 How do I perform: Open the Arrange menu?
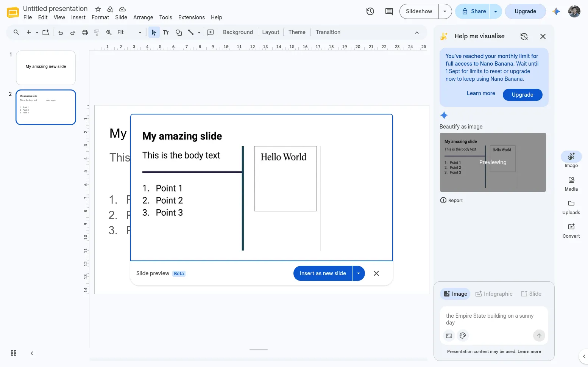pyautogui.click(x=143, y=17)
